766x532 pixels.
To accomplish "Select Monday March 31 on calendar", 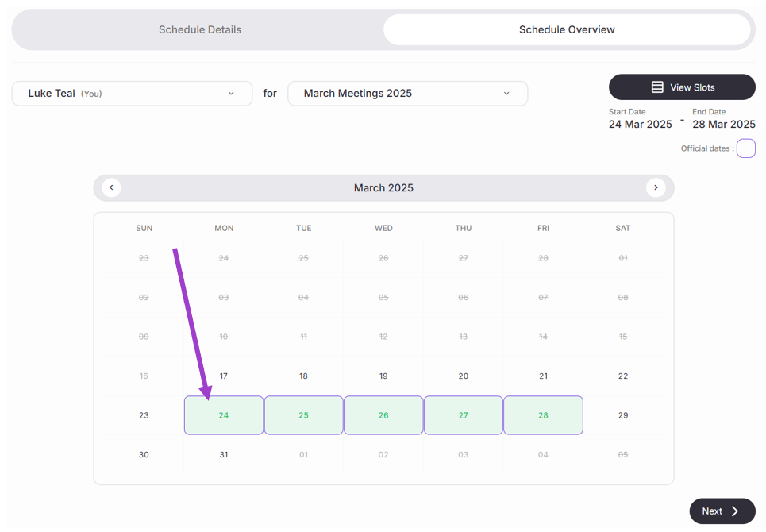I will pyautogui.click(x=224, y=455).
